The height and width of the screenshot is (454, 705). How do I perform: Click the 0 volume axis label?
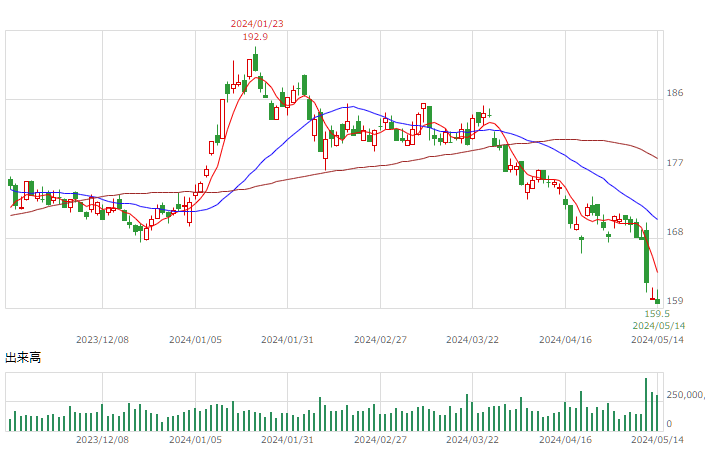(669, 423)
